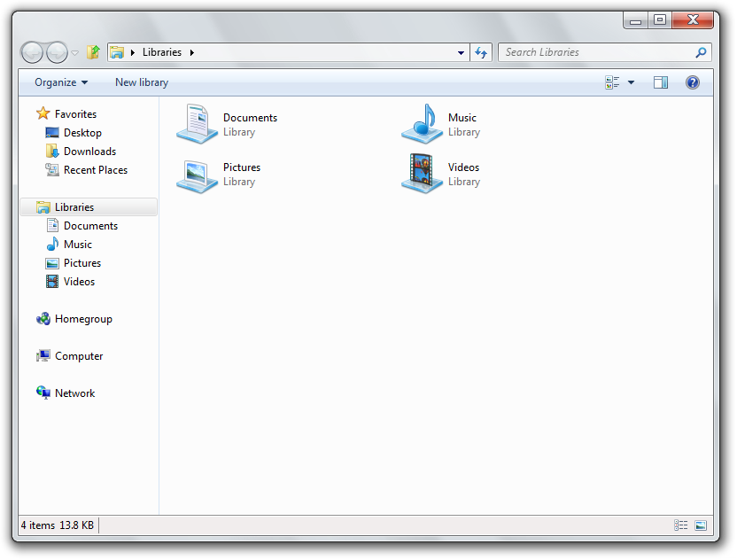
Task: Open the Pictures library icon
Action: 197,174
